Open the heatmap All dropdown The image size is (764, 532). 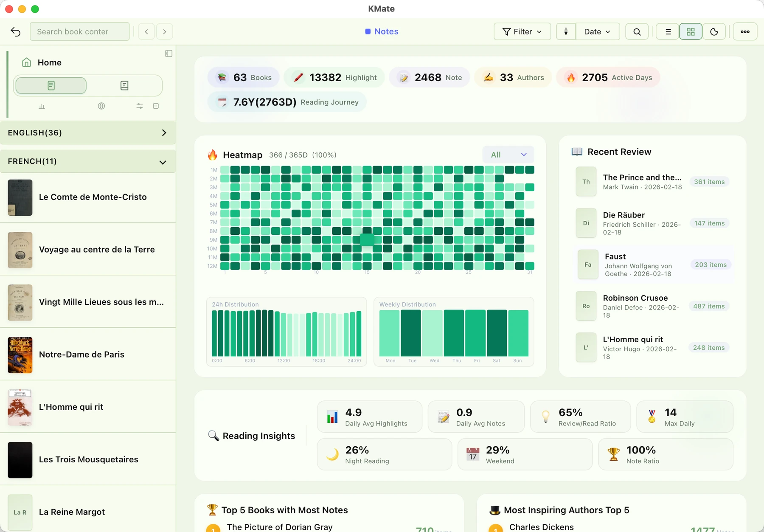tap(508, 155)
